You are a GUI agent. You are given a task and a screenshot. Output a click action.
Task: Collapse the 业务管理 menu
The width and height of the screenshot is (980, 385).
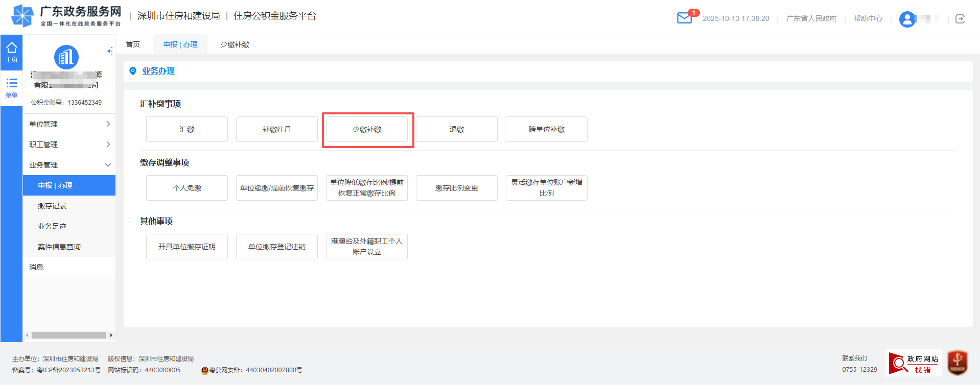pyautogui.click(x=69, y=165)
